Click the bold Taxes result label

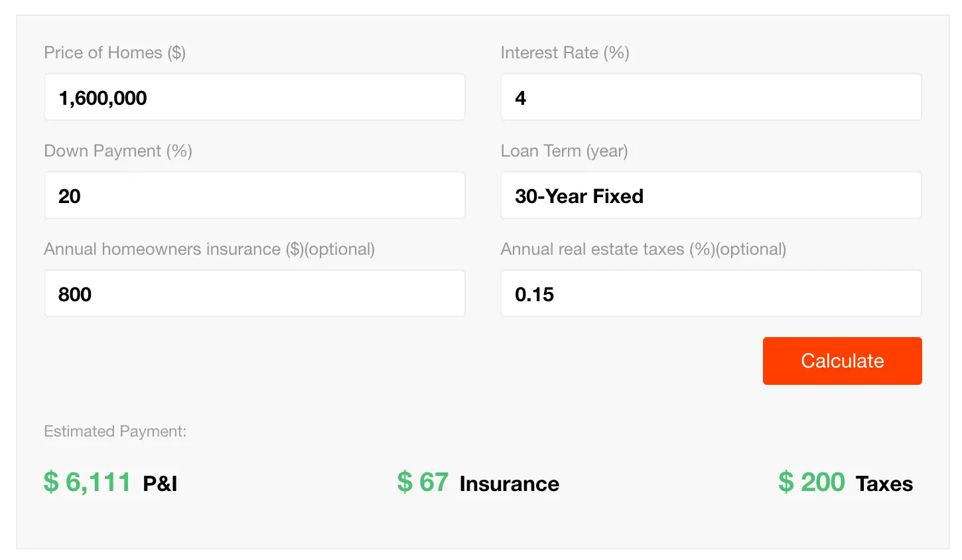884,484
